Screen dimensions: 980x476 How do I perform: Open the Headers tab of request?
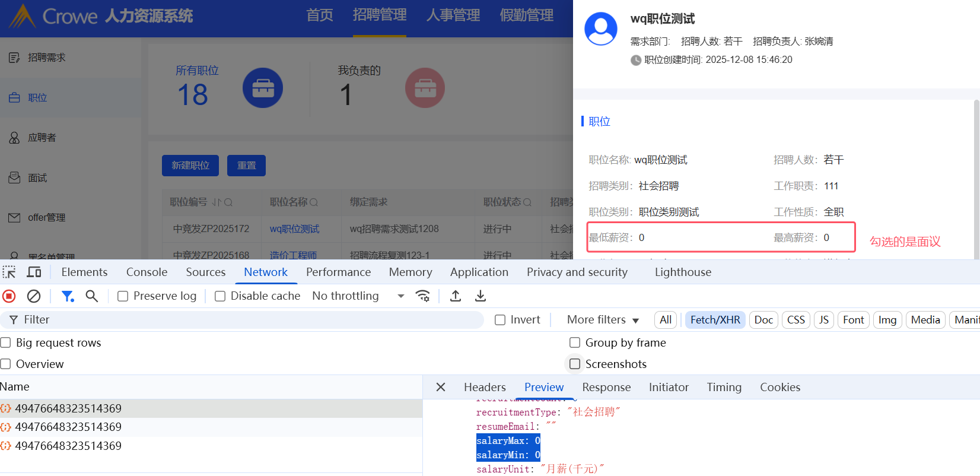coord(485,388)
